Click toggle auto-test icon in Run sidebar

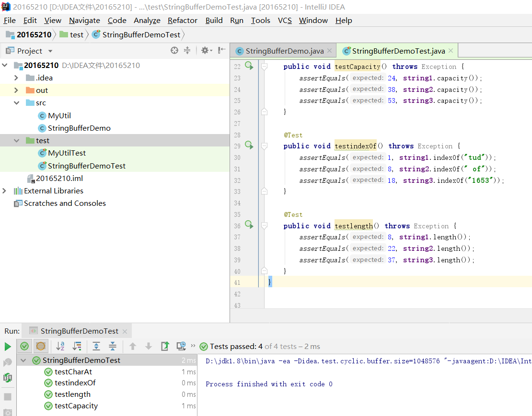pos(8,377)
